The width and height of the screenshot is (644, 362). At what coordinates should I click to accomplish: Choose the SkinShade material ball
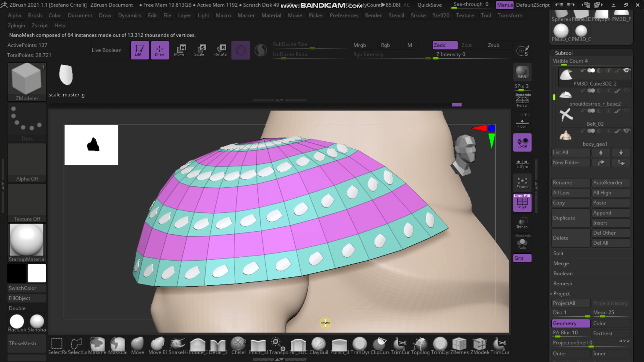[x=37, y=323]
